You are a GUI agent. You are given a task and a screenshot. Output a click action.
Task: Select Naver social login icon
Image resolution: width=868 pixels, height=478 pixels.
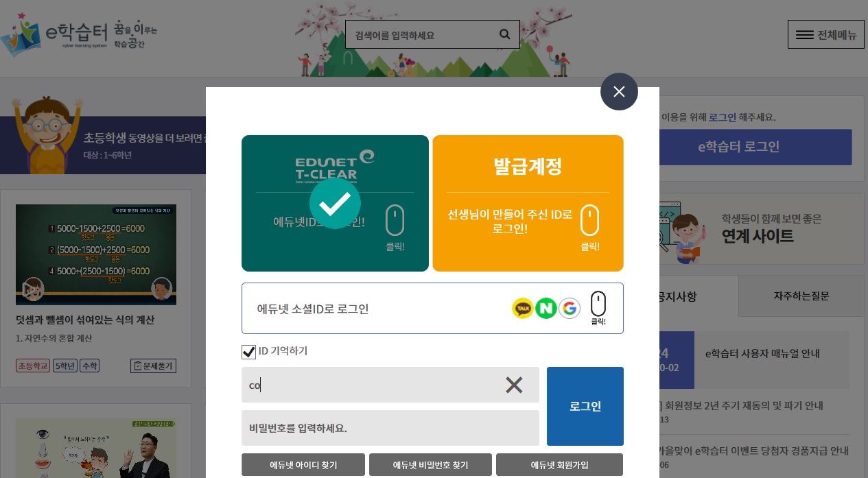point(546,309)
